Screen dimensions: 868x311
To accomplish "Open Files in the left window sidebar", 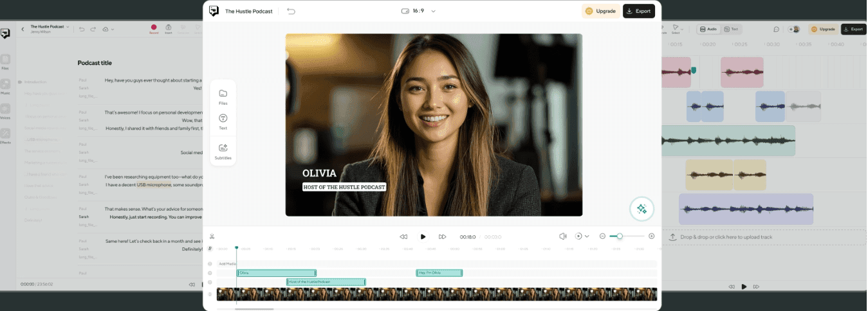I will pos(5,61).
